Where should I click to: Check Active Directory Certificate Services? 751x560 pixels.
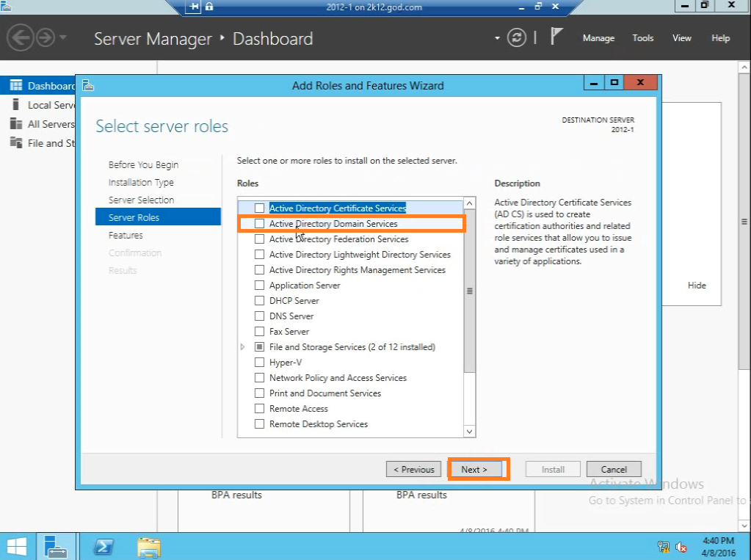[260, 208]
